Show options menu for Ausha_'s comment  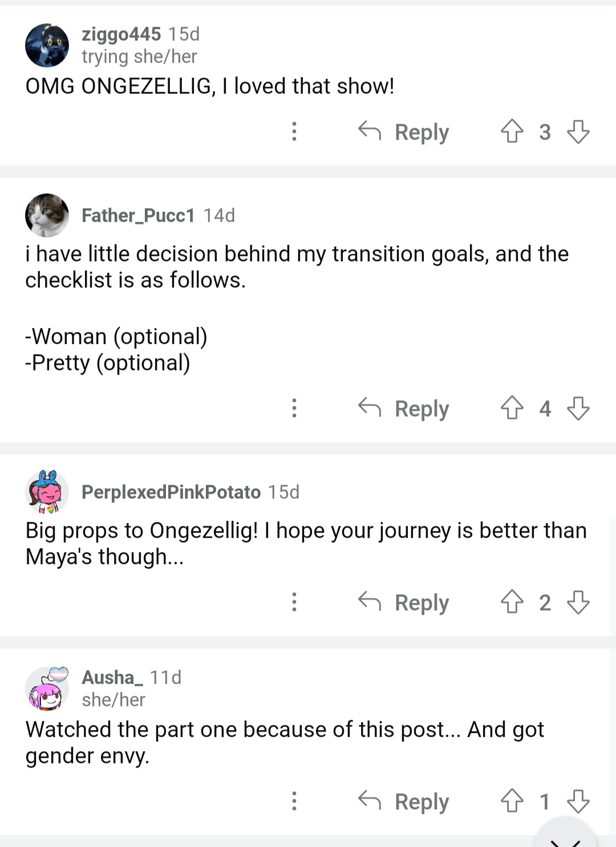coord(294,801)
